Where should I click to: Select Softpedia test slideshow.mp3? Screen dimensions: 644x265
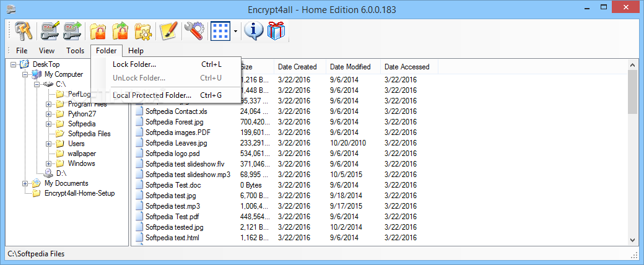[188, 174]
